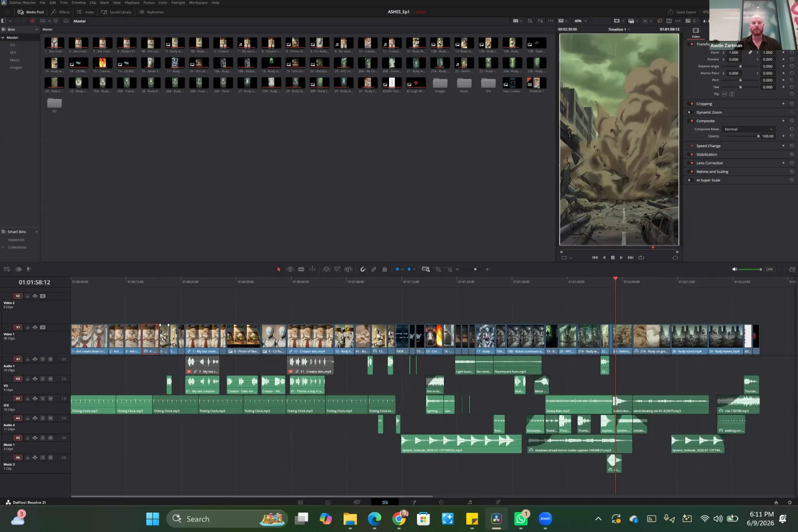Click the Effects panel icon
798x532 pixels.
[x=61, y=12]
